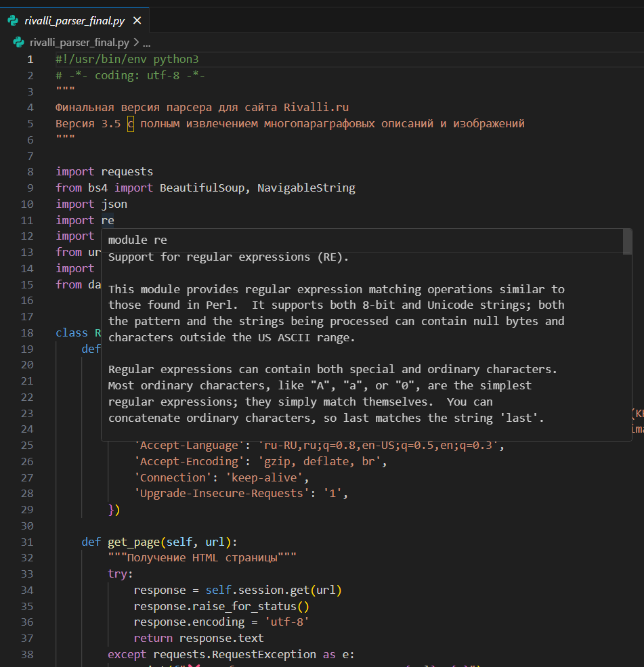Click the "return response.text" statement
The image size is (644, 667).
(198, 638)
